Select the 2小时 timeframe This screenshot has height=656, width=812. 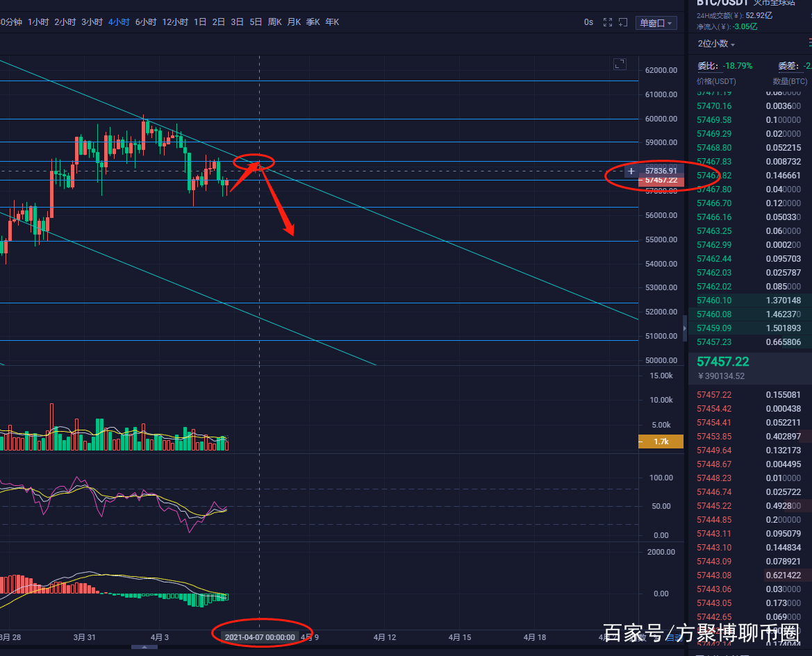[x=65, y=22]
